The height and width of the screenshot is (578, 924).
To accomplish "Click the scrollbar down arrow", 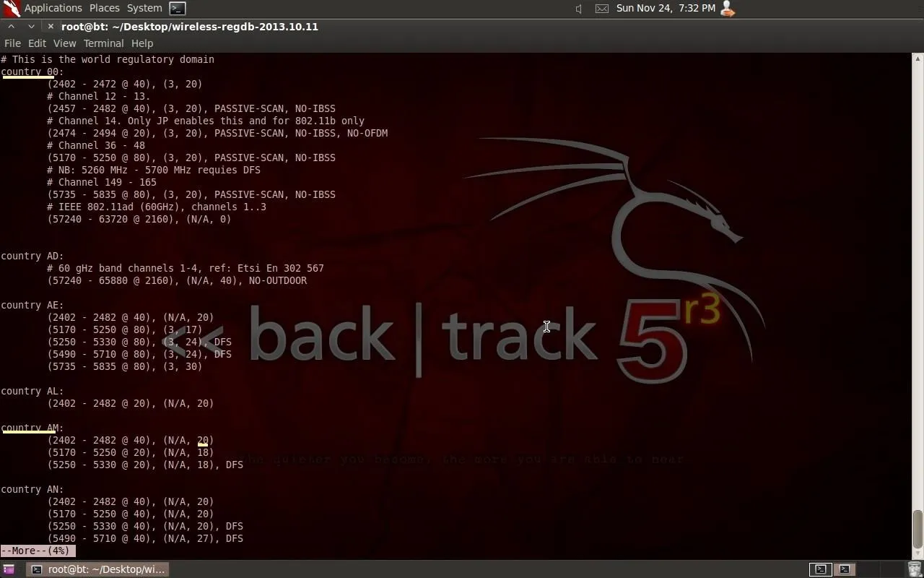I will 918,553.
